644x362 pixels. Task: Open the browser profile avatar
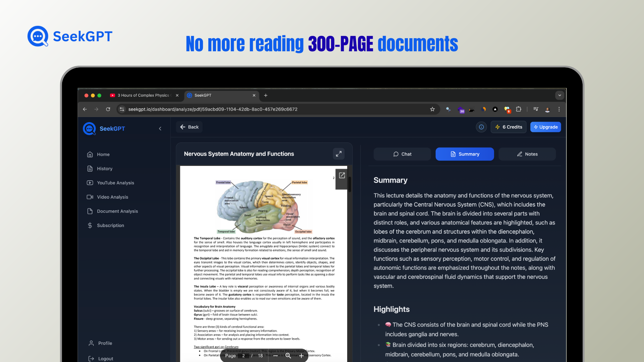pyautogui.click(x=547, y=109)
